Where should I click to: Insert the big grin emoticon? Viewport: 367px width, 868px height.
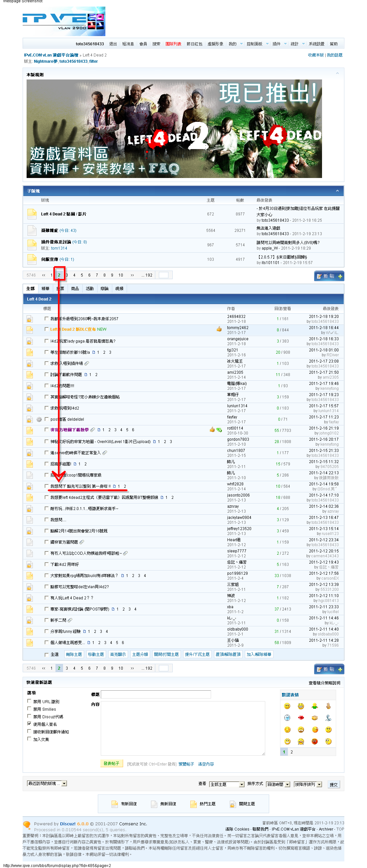[301, 706]
